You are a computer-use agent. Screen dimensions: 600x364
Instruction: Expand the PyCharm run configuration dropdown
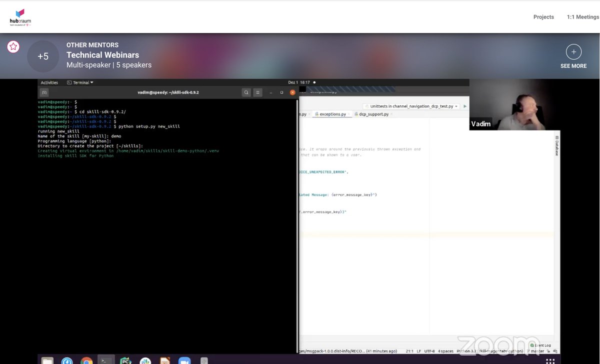coord(412,106)
